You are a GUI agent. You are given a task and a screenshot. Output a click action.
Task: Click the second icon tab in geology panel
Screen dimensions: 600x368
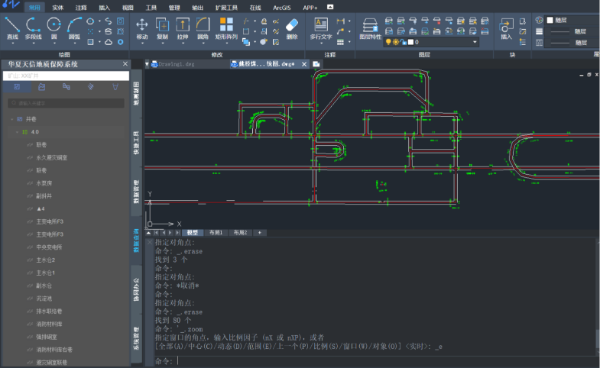tap(41, 87)
